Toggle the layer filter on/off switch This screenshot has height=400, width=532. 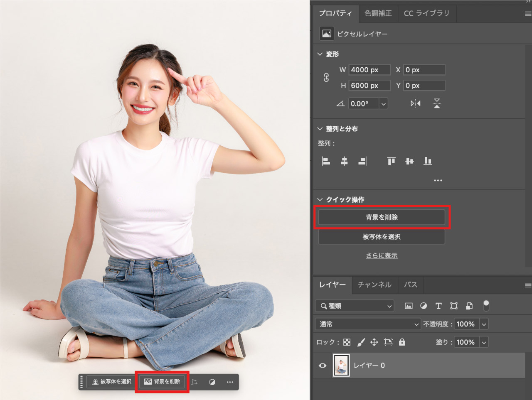486,306
